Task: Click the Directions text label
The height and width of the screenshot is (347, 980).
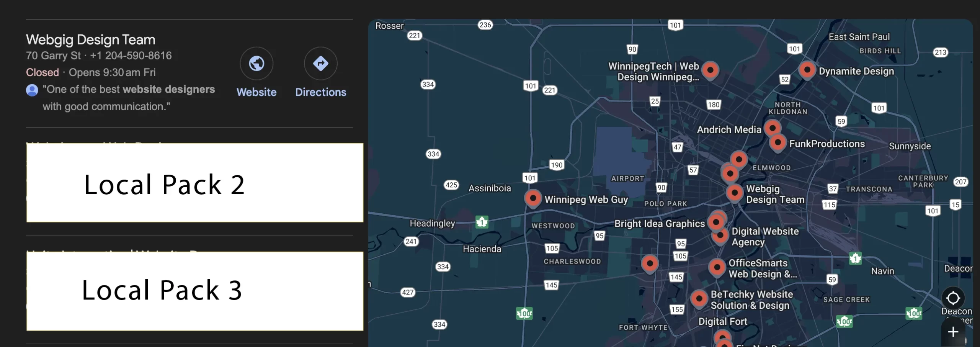Action: click(320, 92)
